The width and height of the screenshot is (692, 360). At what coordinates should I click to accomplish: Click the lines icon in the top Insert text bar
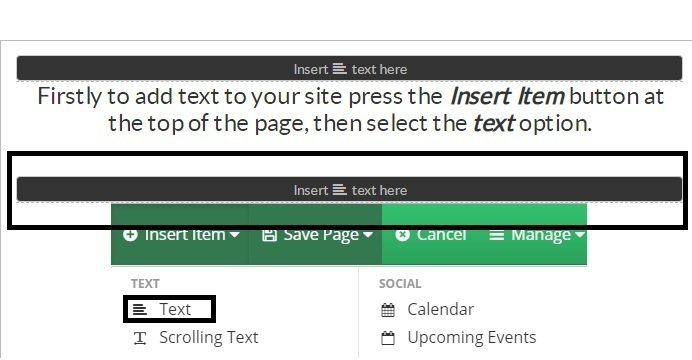pyautogui.click(x=340, y=69)
